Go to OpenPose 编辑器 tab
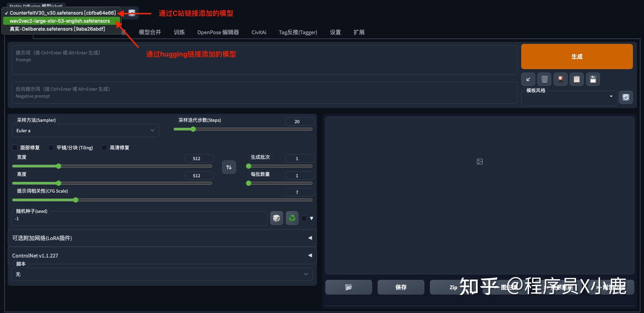The width and height of the screenshot is (644, 313). coord(218,32)
